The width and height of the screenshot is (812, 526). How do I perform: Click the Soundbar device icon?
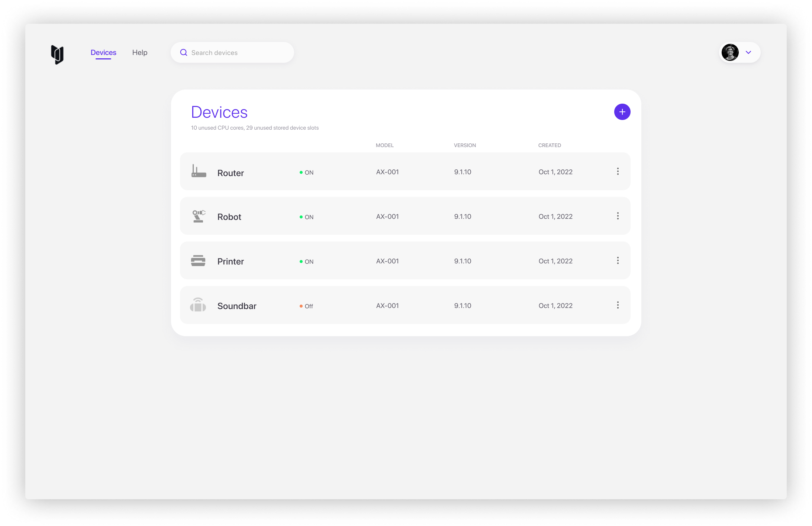click(x=198, y=305)
